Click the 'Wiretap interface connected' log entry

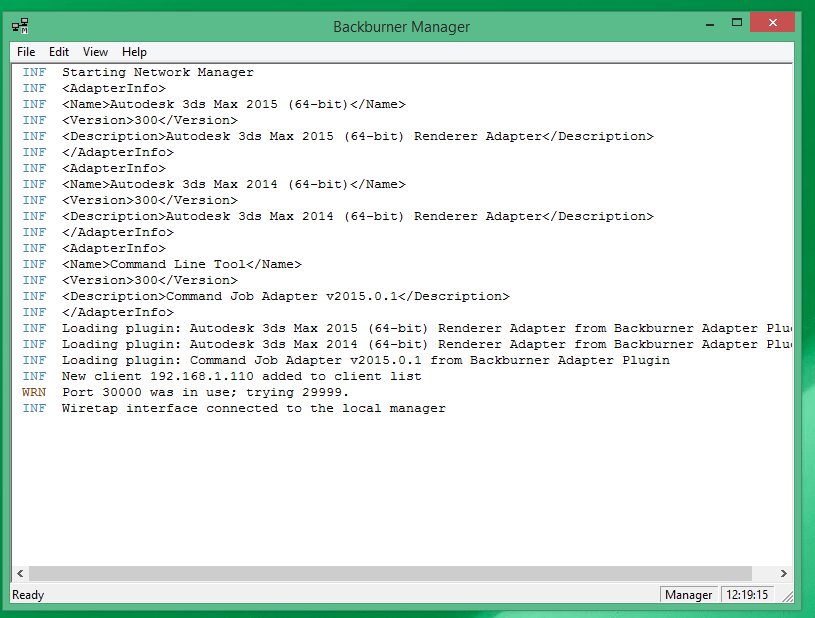pos(253,408)
